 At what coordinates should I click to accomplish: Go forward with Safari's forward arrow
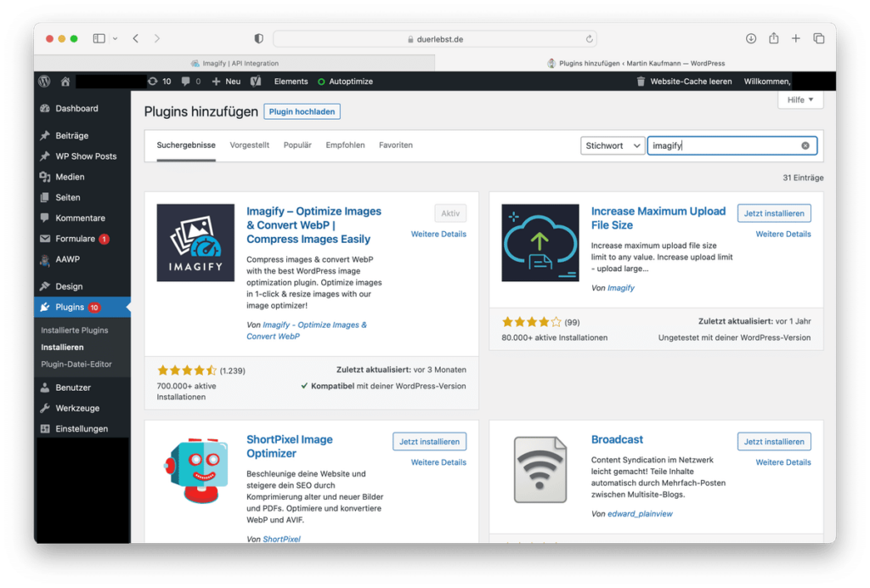(157, 38)
